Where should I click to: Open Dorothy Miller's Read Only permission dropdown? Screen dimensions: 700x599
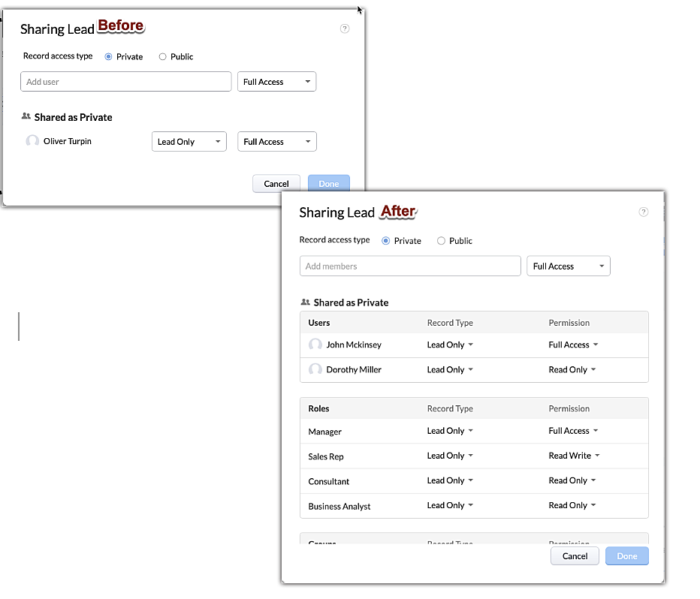pyautogui.click(x=572, y=370)
